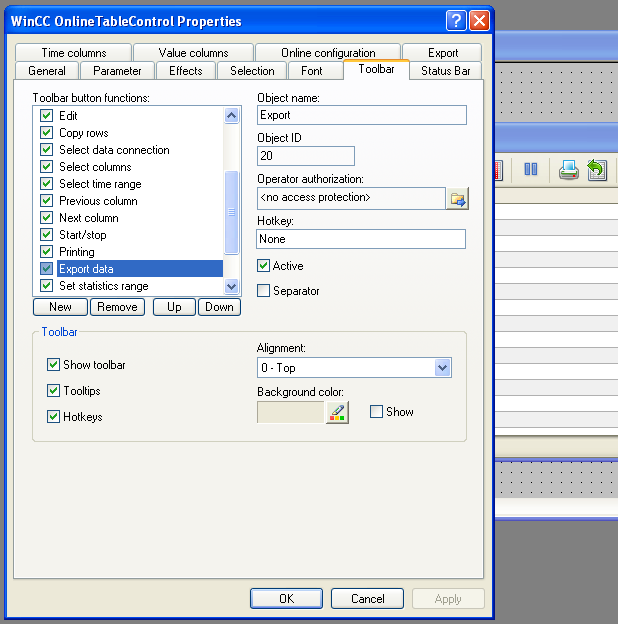Toggle the Copy rows checkbox
This screenshot has height=624, width=618.
(x=47, y=133)
